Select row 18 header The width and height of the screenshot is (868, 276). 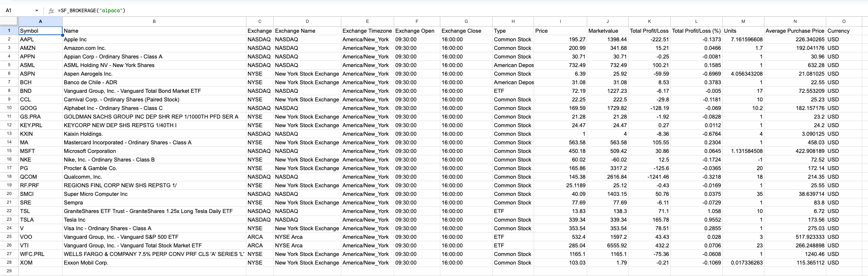point(9,177)
